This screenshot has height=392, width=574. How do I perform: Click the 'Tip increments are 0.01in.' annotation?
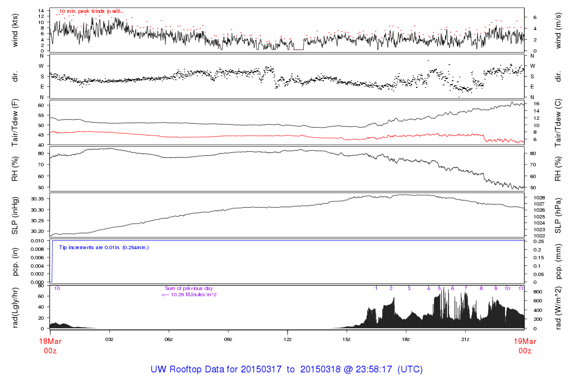tap(104, 247)
